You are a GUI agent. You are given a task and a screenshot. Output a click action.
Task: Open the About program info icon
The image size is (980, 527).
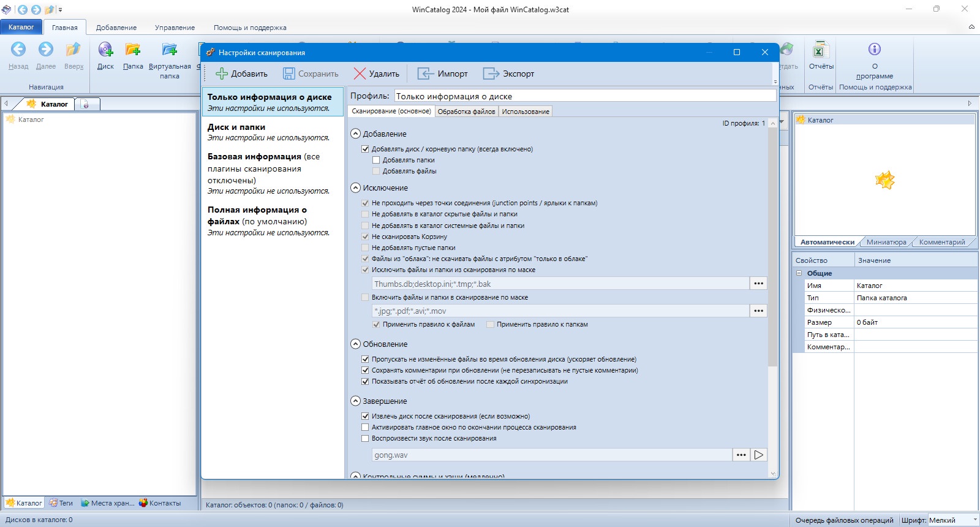[x=875, y=49]
